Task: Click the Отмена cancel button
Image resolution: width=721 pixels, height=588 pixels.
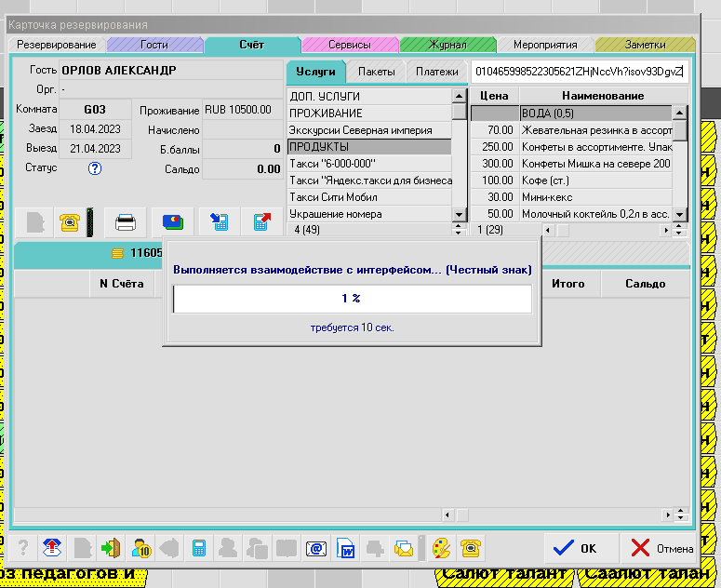Action: [661, 548]
